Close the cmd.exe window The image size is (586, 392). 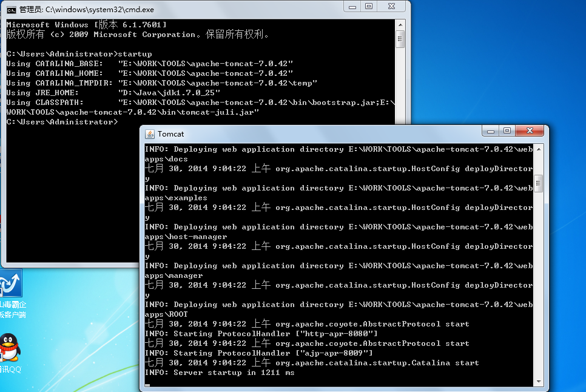(x=391, y=6)
